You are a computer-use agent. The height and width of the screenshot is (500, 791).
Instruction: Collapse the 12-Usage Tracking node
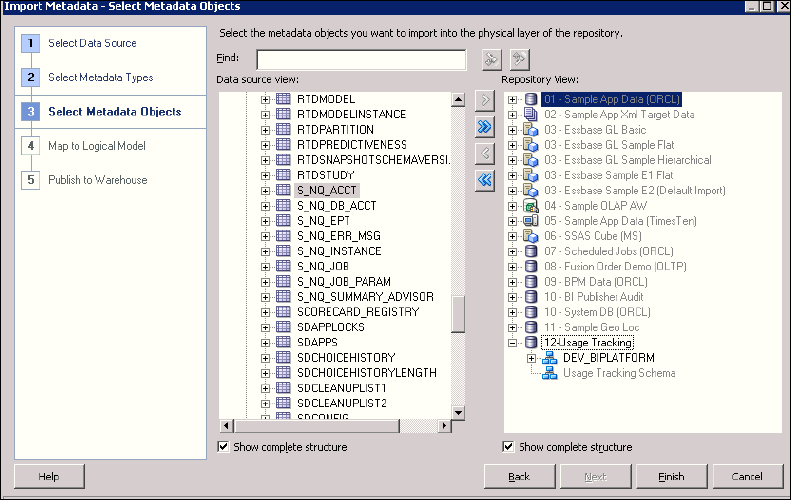click(x=513, y=343)
